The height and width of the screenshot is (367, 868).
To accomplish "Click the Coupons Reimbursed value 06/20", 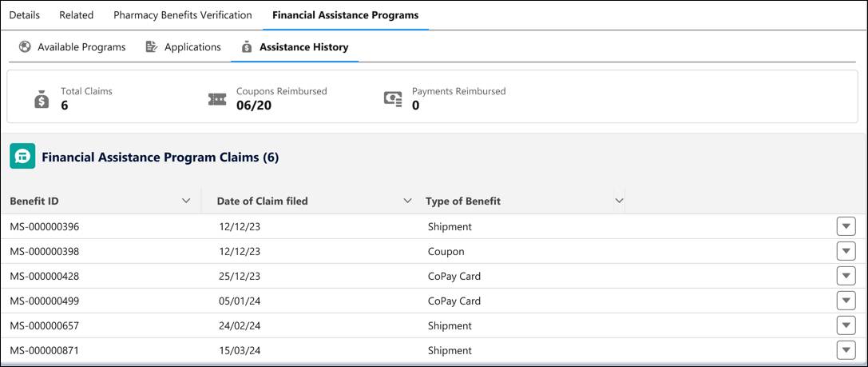I will tap(254, 106).
